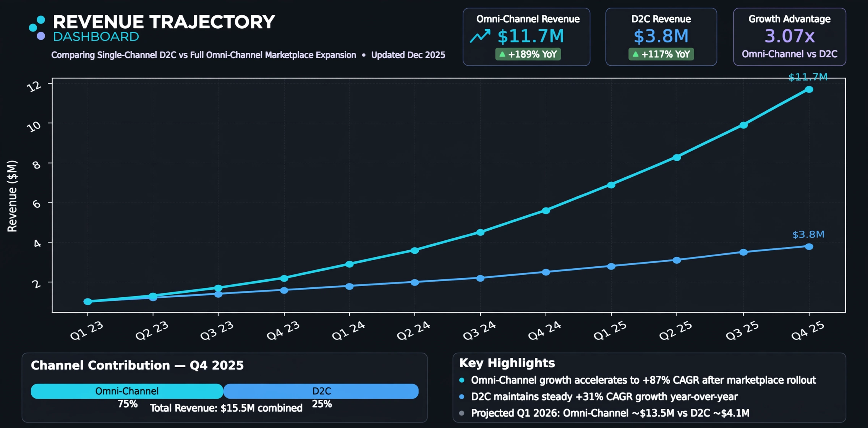The height and width of the screenshot is (428, 868).
Task: Click the D2C Q3 24 data point
Action: 481,278
